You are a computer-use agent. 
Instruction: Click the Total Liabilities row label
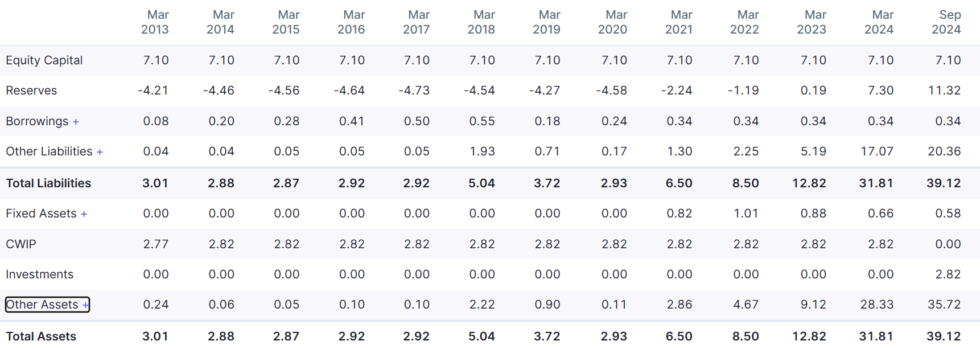48,183
